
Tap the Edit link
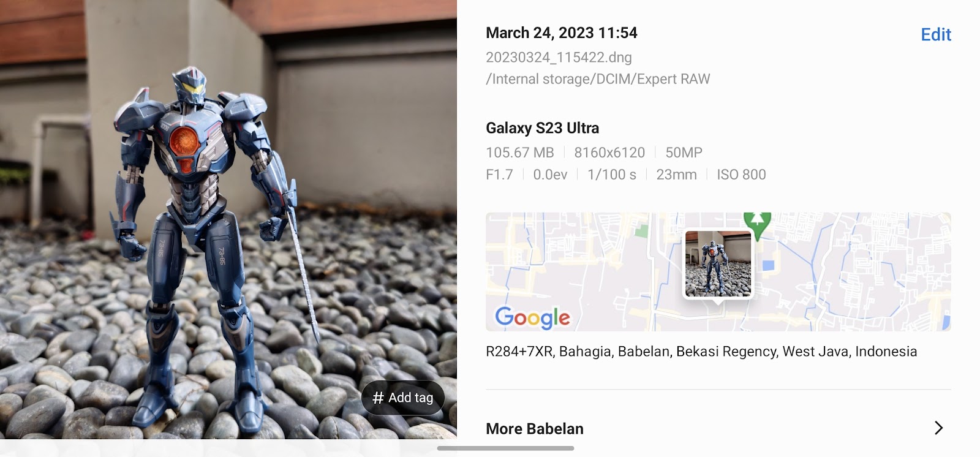click(936, 34)
